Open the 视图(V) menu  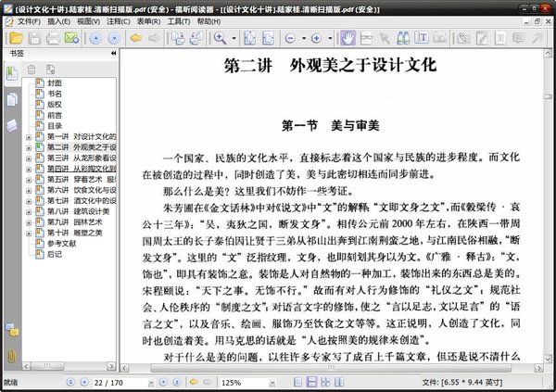89,21
